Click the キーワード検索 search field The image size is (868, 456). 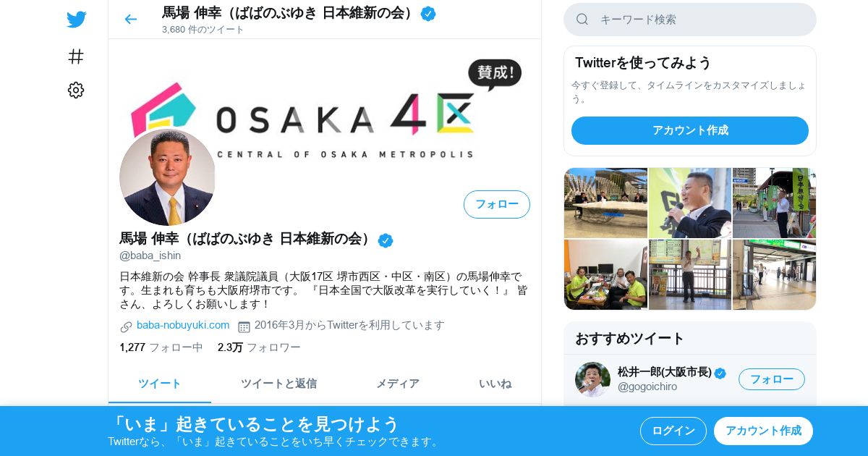pyautogui.click(x=690, y=20)
